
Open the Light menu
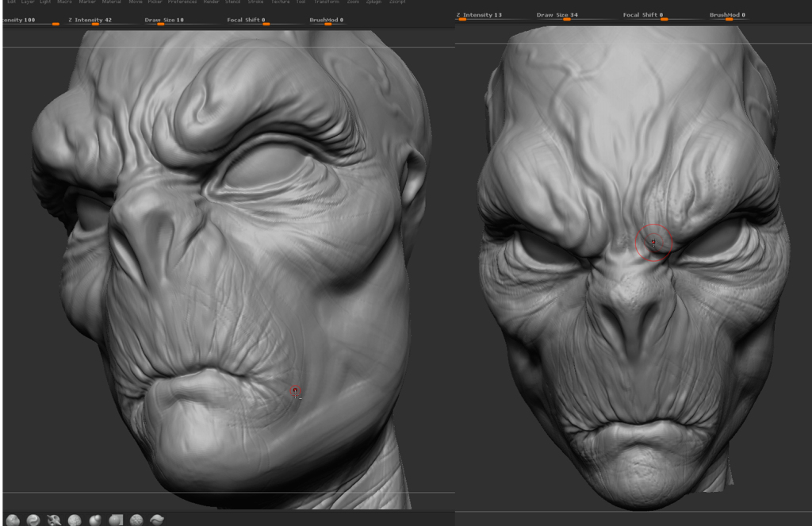[x=45, y=2]
